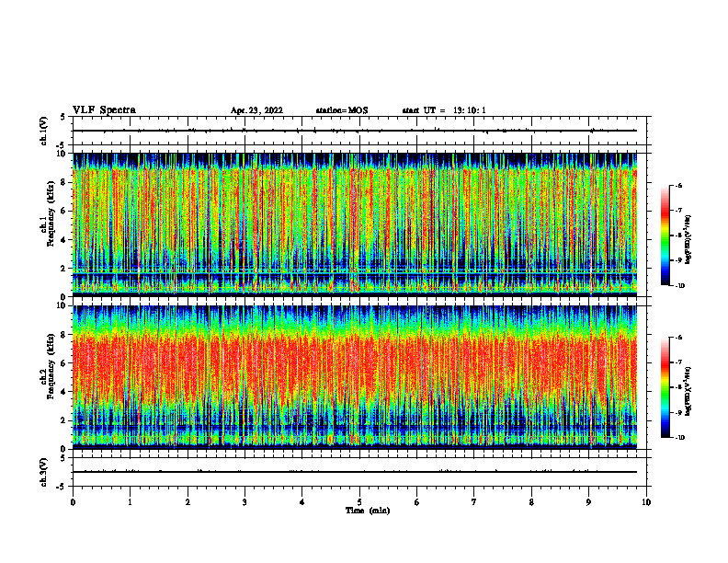Click ch.1 frequency tick "6" kHz
Viewport: 728px width, 563px height.
pos(65,212)
